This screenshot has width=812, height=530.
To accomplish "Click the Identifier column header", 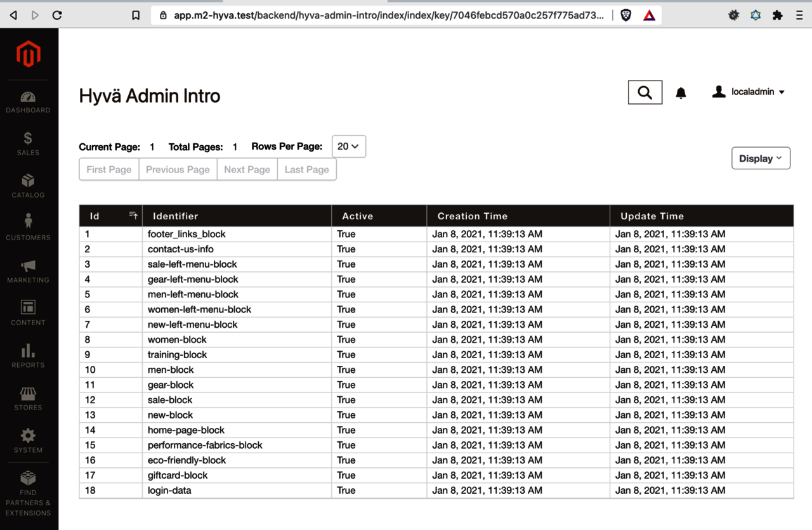I will [x=176, y=216].
